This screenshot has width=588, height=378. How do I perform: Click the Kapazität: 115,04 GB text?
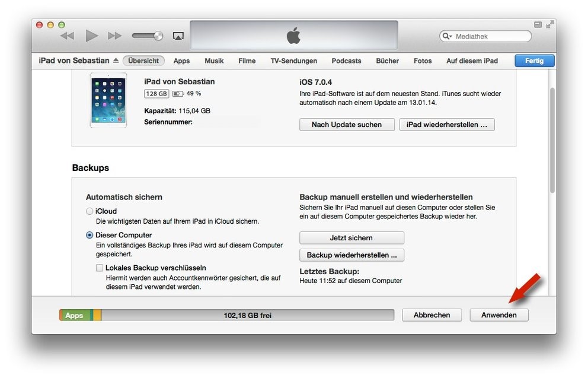177,111
